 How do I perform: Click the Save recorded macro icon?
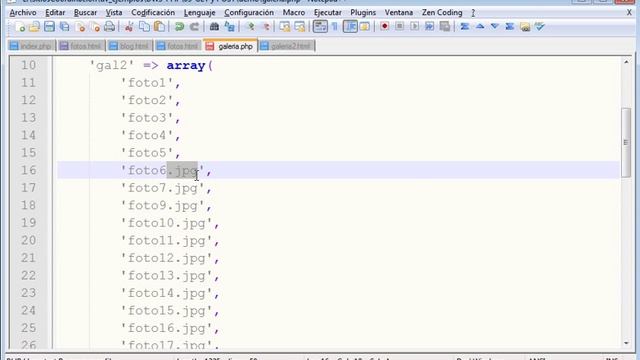click(x=445, y=27)
